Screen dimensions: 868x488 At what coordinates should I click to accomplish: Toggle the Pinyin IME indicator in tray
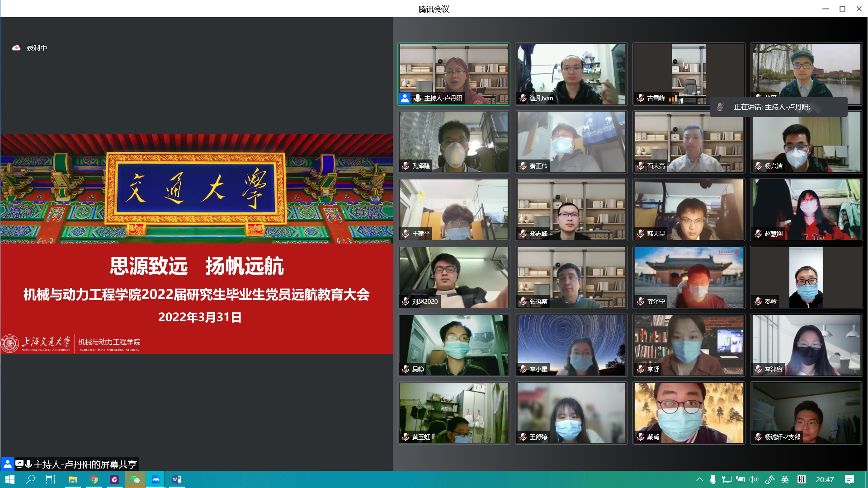(802, 479)
